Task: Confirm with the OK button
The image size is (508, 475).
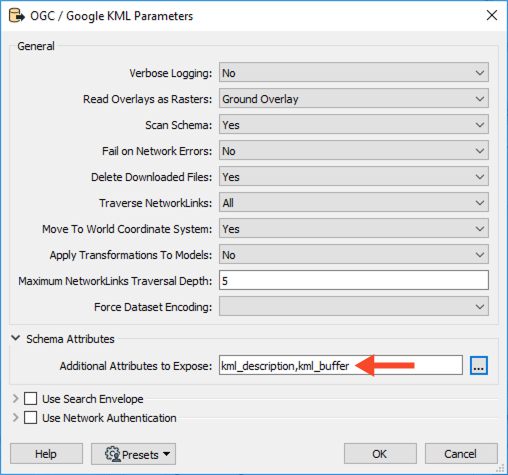Action: pyautogui.click(x=380, y=454)
